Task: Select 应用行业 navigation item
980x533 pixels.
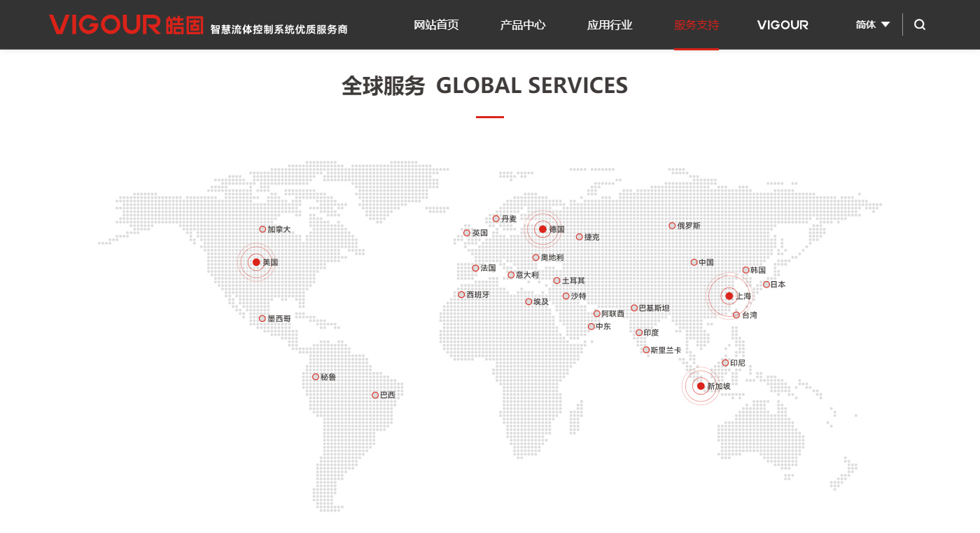Action: click(x=610, y=25)
